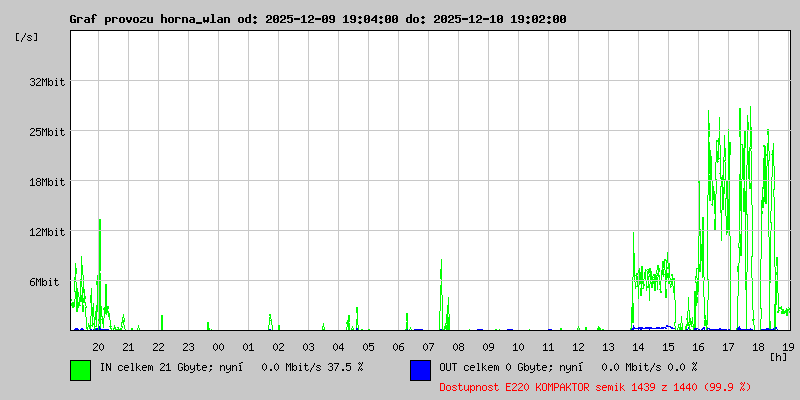Image resolution: width=800 pixels, height=400 pixels.
Task: Click the '14' hour label on x-axis
Action: [x=638, y=347]
